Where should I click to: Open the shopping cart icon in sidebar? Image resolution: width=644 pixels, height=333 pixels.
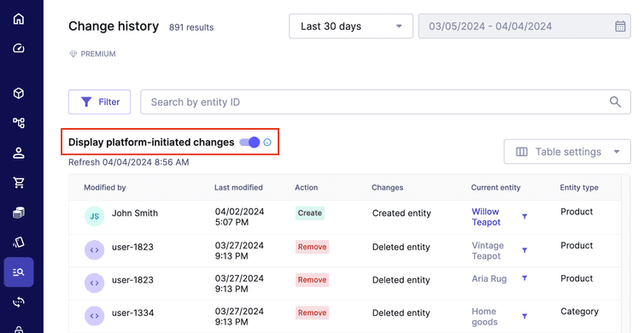tap(19, 183)
